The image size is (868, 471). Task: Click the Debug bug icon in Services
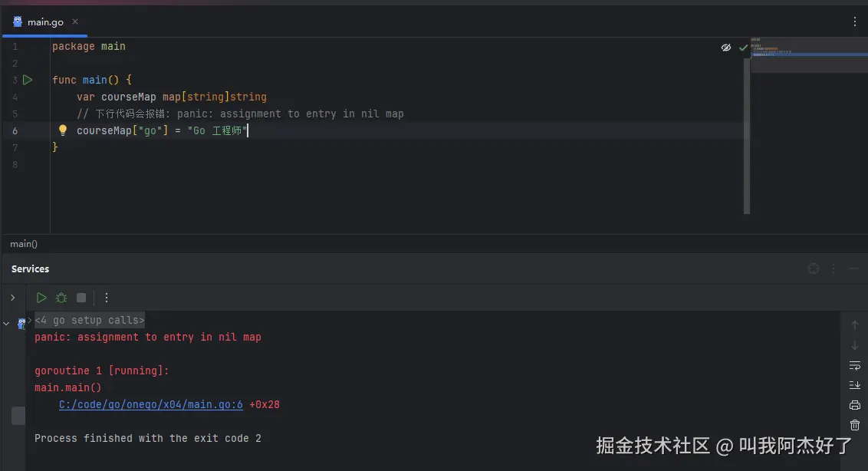click(x=61, y=298)
